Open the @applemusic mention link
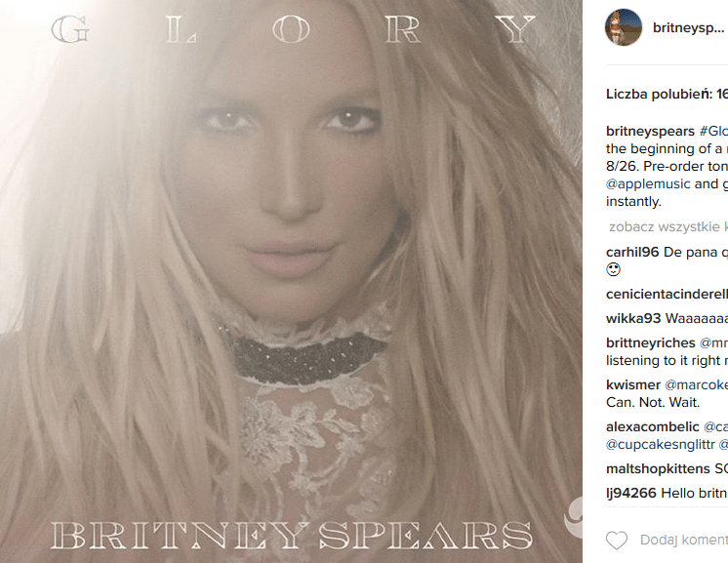 (648, 183)
